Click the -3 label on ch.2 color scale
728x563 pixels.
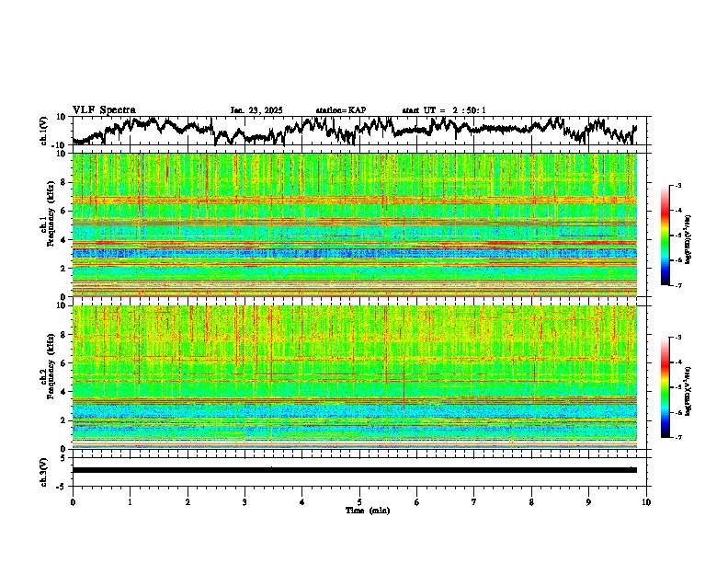click(677, 338)
